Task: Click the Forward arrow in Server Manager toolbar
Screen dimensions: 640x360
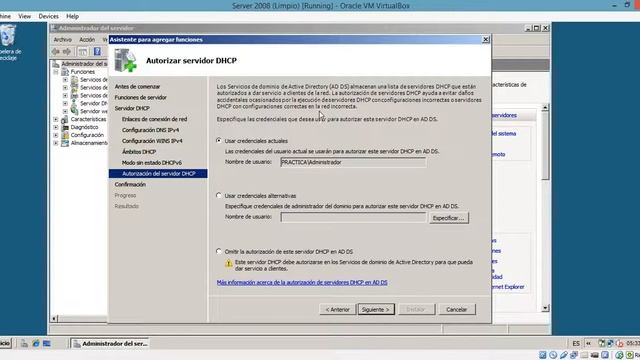Action: pyautogui.click(x=67, y=51)
